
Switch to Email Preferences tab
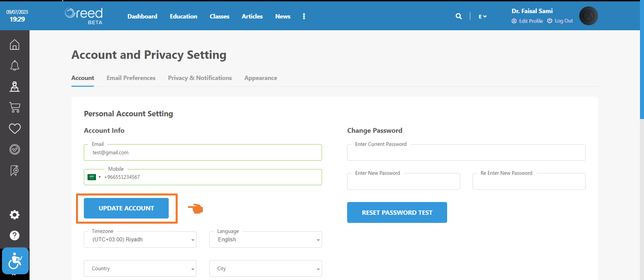click(x=131, y=78)
